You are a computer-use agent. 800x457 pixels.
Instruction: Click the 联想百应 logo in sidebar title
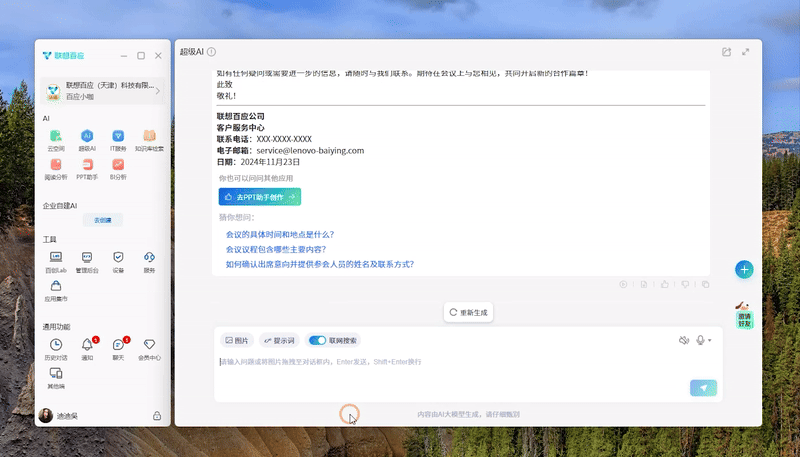coord(63,55)
